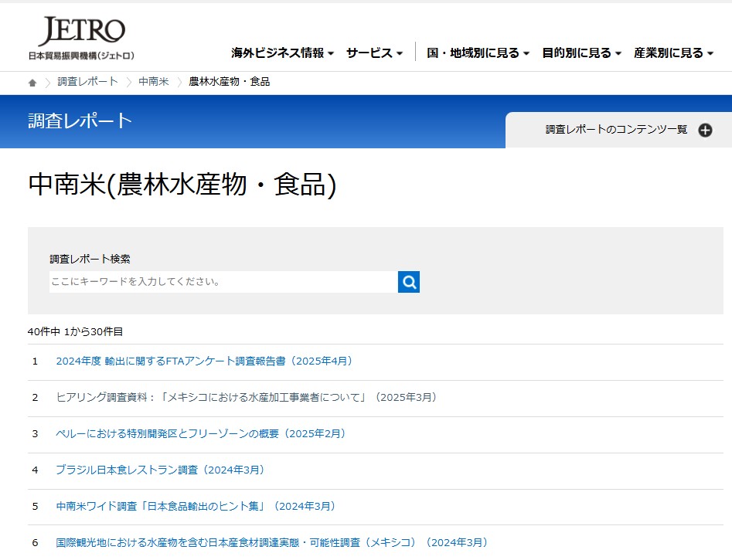The height and width of the screenshot is (560, 732).
Task: Open the 2024年度 FTAアンケート調査報告書 report
Action: (204, 361)
